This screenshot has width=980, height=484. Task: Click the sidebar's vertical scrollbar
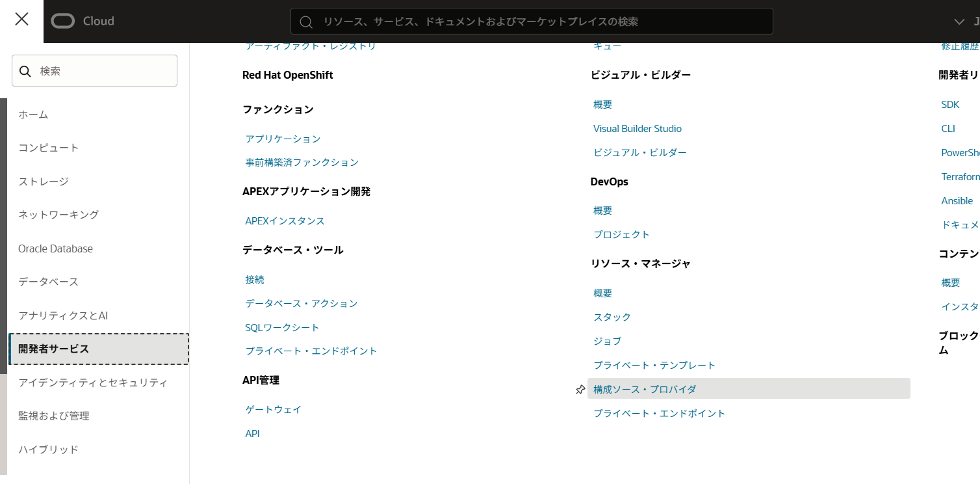pyautogui.click(x=3, y=236)
